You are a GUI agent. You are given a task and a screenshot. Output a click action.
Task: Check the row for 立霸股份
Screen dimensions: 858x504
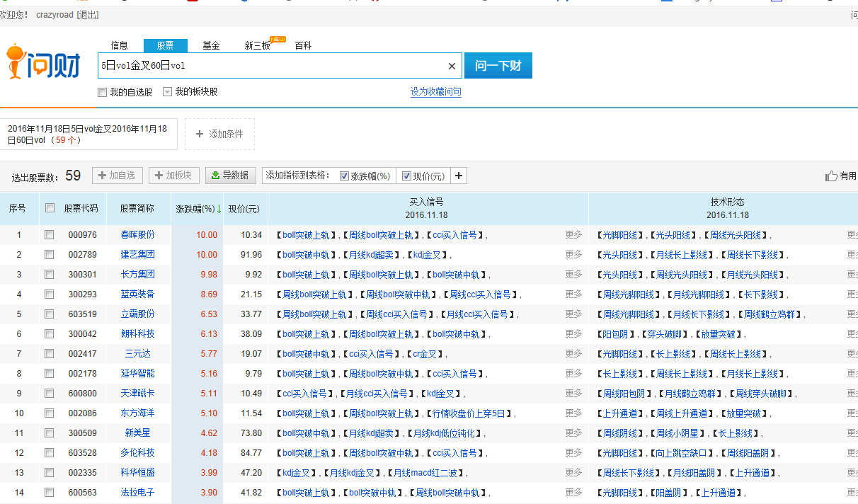[49, 314]
